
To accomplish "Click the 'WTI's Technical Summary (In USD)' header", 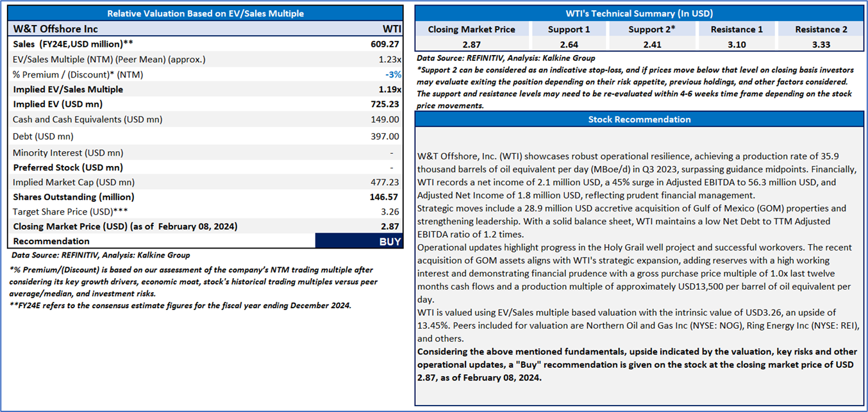I will [640, 13].
